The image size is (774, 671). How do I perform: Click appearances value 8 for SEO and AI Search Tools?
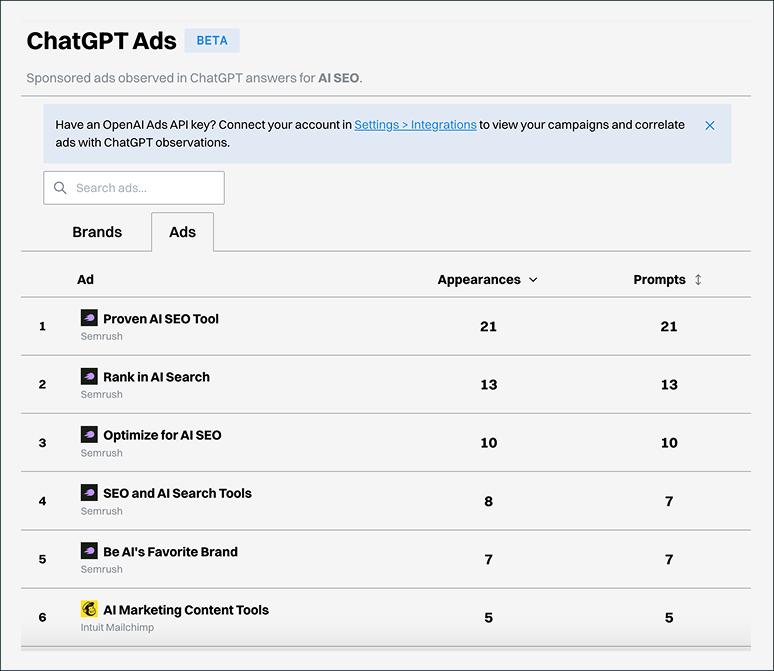488,501
